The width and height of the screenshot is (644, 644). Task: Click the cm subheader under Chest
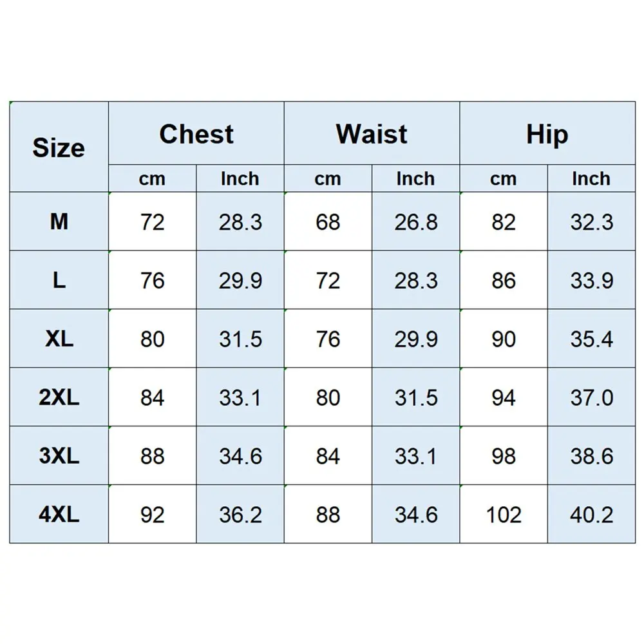pyautogui.click(x=152, y=178)
